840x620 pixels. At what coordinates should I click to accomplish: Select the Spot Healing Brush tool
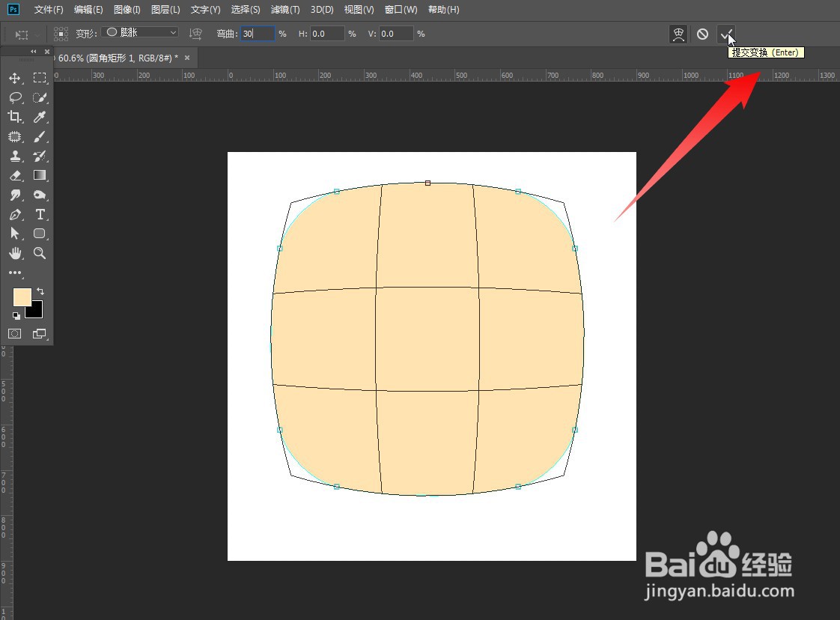pyautogui.click(x=15, y=136)
